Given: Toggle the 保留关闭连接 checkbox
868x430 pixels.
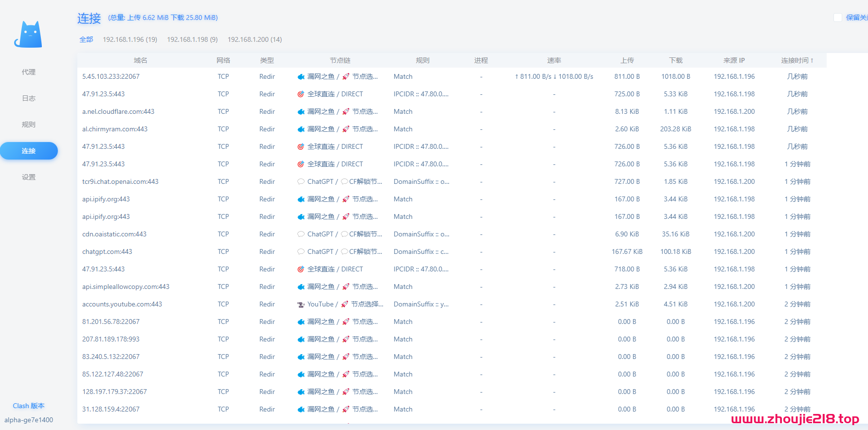Looking at the screenshot, I should [838, 18].
